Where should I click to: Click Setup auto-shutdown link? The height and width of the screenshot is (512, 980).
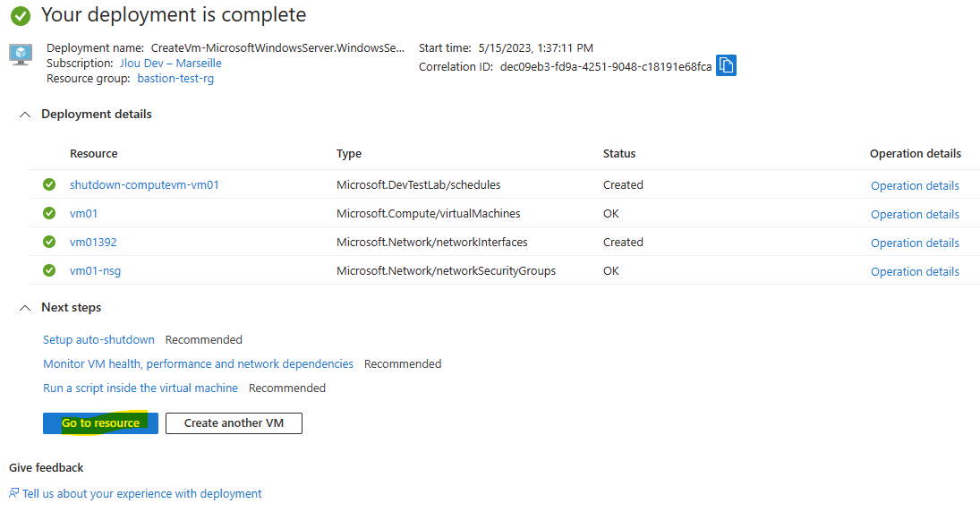(x=98, y=339)
